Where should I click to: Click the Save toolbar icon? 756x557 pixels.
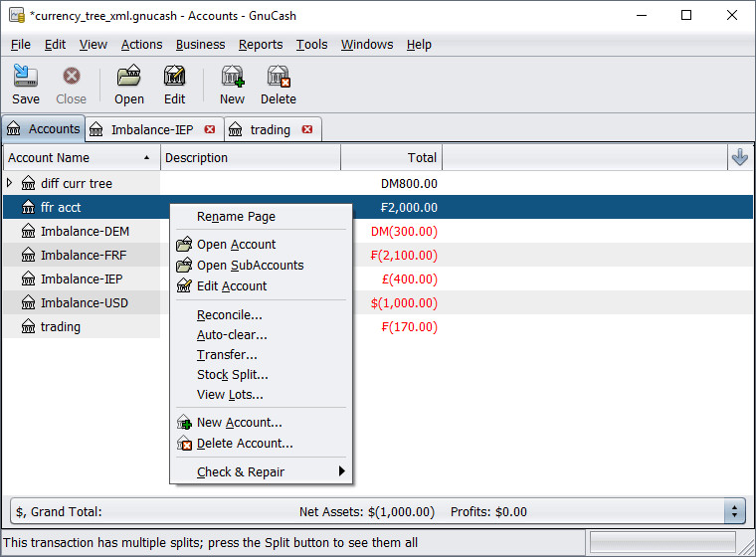(26, 85)
